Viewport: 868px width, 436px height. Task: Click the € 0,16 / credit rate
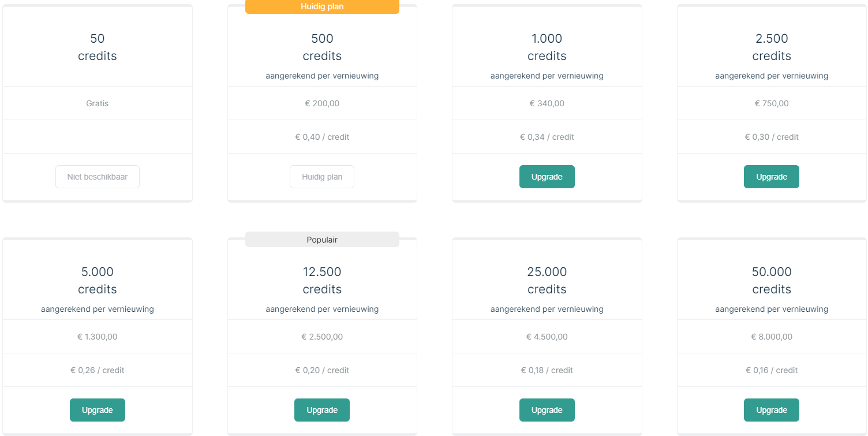771,370
